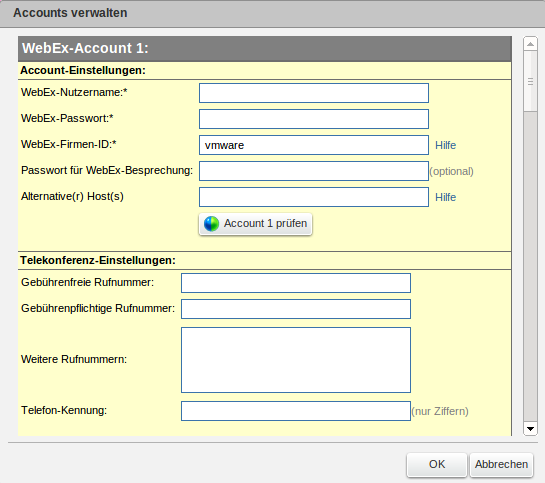545x483 pixels.
Task: Click the Weitere Rufnummern text area
Action: (x=296, y=360)
